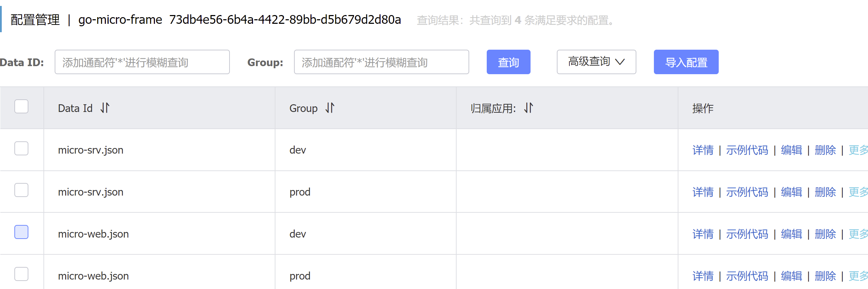
Task: Open 更多 menu for micro-web.json dev
Action: 858,234
